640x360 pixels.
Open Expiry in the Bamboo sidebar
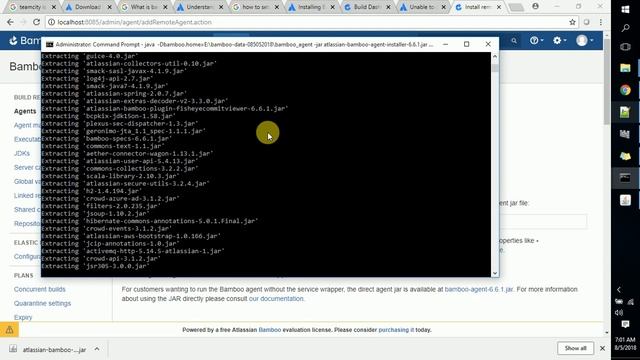(23, 317)
